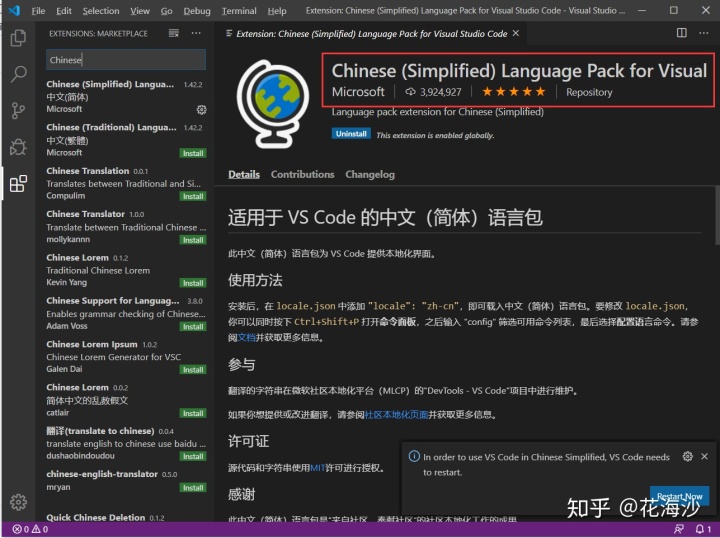Open the Debug view in activity bar
This screenshot has height=538, width=720.
(18, 147)
